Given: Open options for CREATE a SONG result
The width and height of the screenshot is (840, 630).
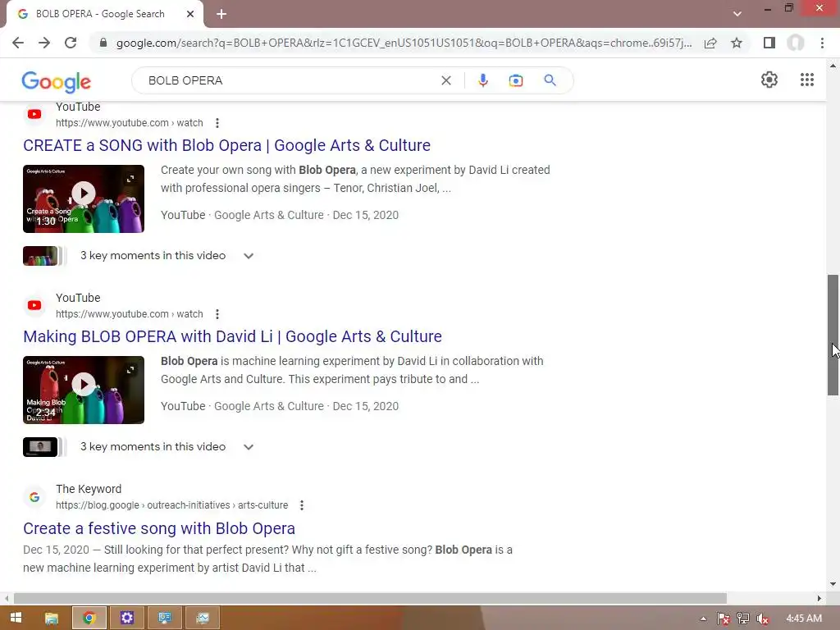Looking at the screenshot, I should coord(217,123).
